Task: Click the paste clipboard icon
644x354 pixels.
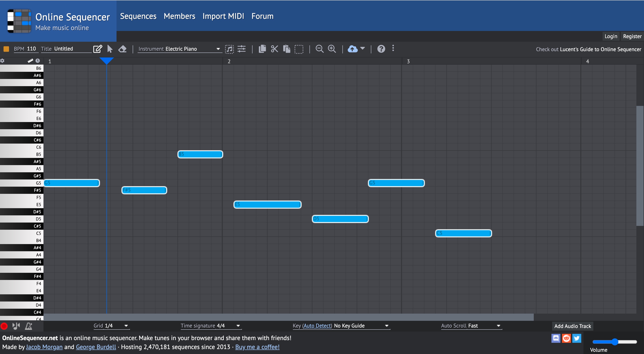Action: [x=287, y=49]
